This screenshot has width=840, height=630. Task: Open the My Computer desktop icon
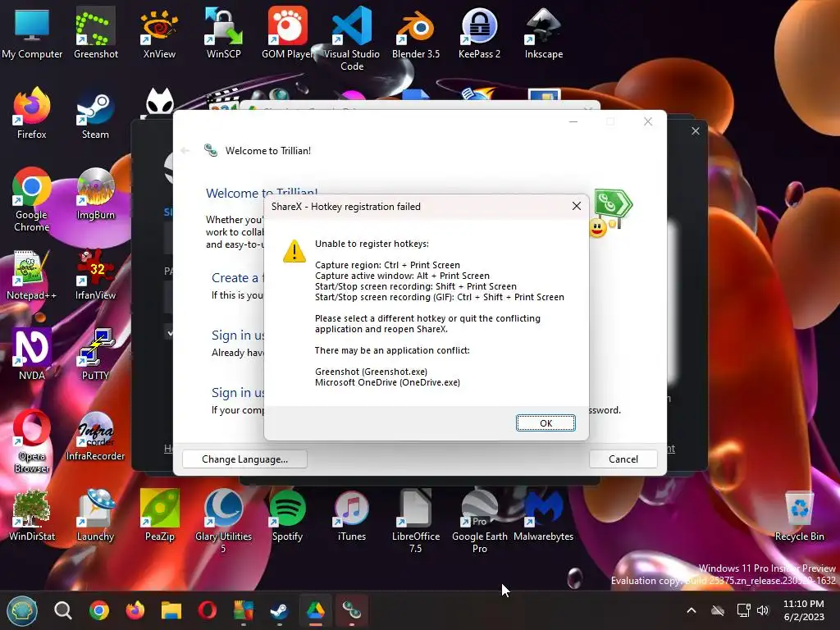pyautogui.click(x=32, y=33)
